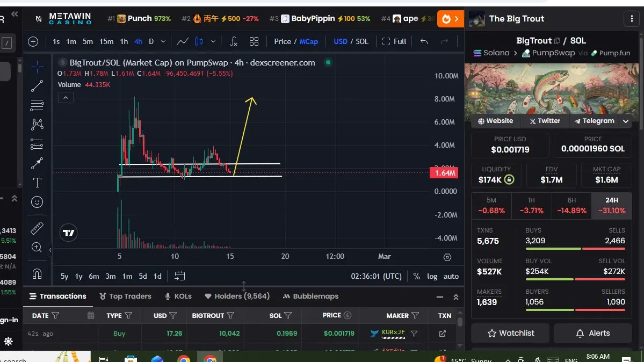This screenshot has width=644, height=362.
Task: Switch chart to Price mode
Action: 283,41
